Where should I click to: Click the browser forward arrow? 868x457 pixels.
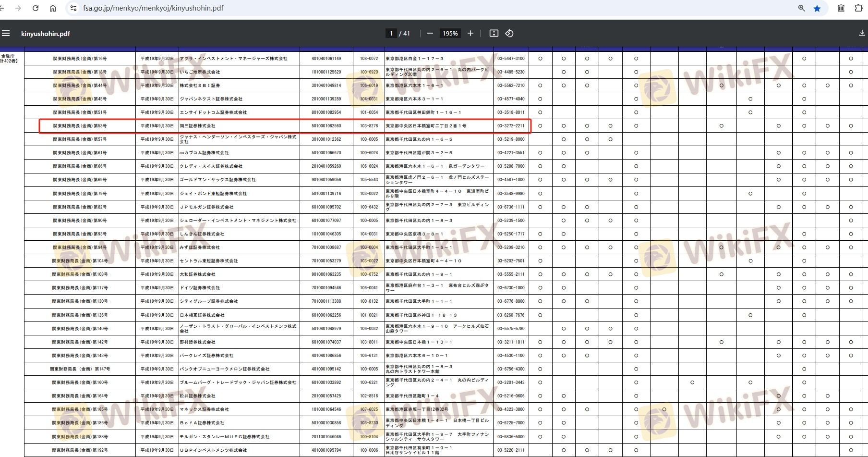tap(18, 8)
